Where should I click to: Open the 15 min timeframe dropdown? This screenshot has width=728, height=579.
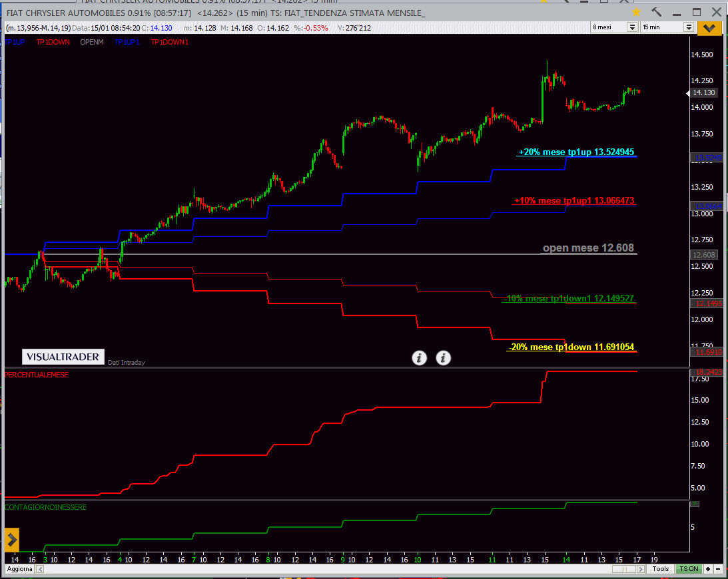689,27
